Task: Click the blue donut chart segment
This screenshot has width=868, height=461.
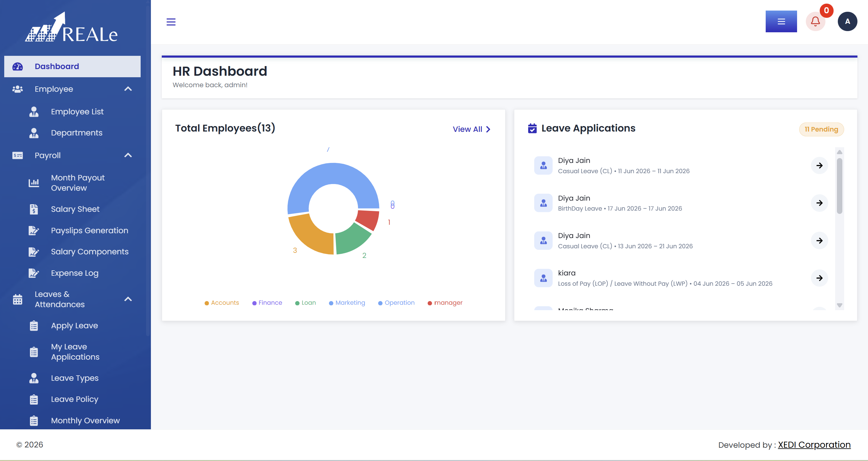Action: pyautogui.click(x=333, y=174)
